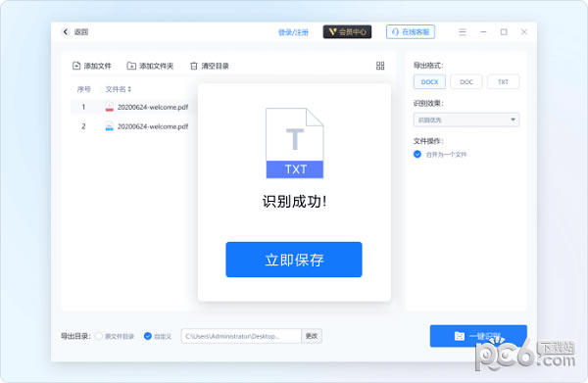Open the 会员中心 member center
Screen dimensions: 588x383
click(x=347, y=32)
